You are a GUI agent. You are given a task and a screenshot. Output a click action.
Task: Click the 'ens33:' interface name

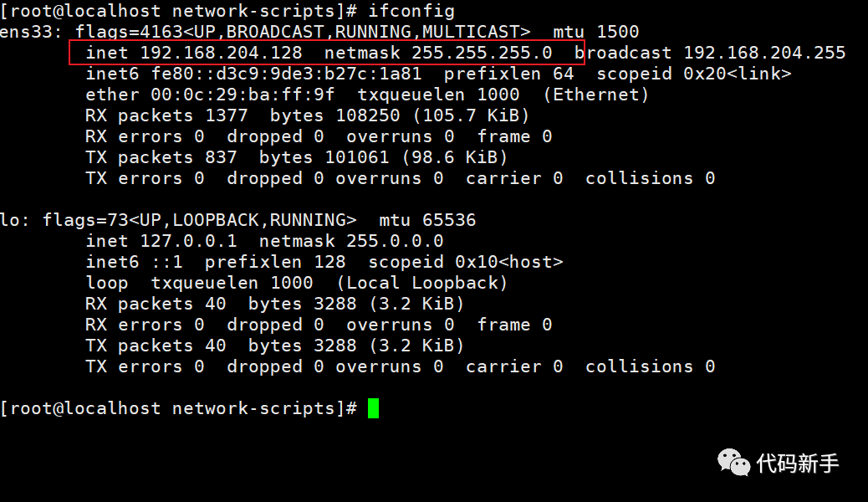pos(31,32)
